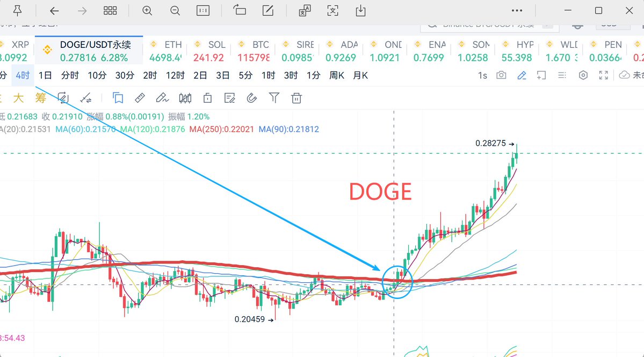Select the 5分 timeframe
Viewport: 644px width, 357px height.
pyautogui.click(x=245, y=75)
